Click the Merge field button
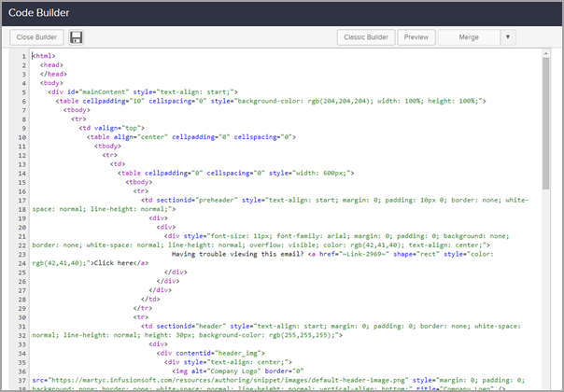The height and width of the screenshot is (392, 564). [468, 37]
